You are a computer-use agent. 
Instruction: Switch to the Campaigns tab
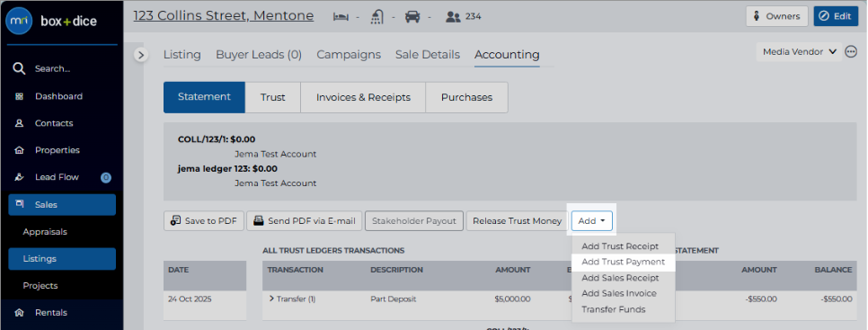(x=349, y=55)
